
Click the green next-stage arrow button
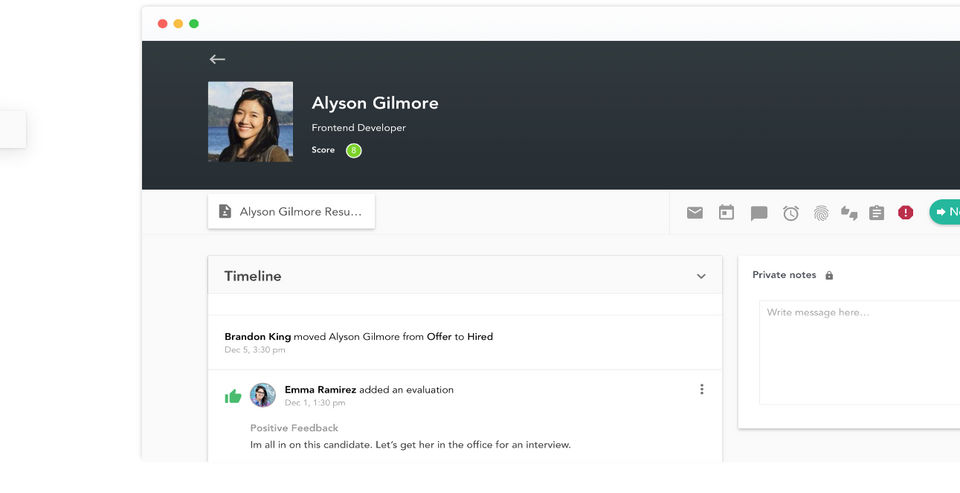[x=945, y=212]
